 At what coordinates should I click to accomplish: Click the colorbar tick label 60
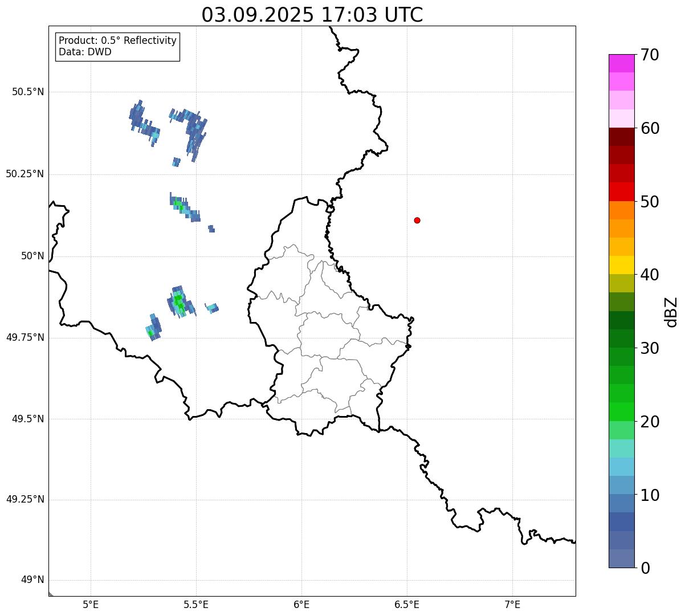(650, 128)
